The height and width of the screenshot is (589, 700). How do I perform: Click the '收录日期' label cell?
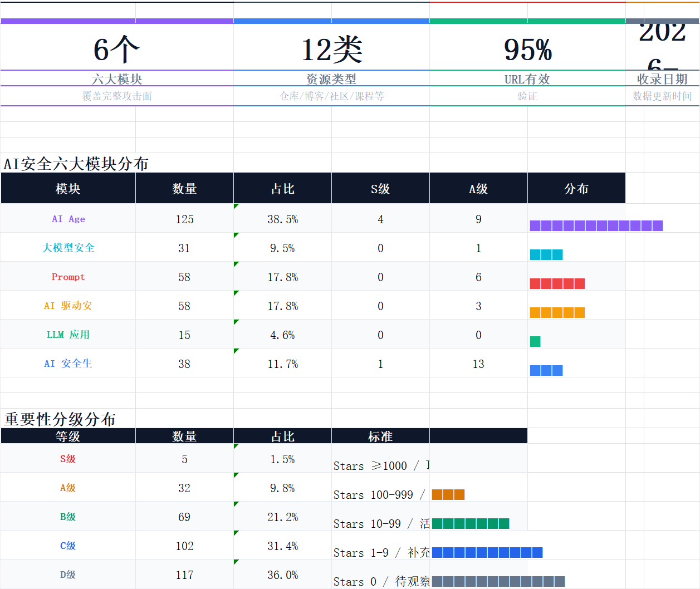[x=662, y=78]
